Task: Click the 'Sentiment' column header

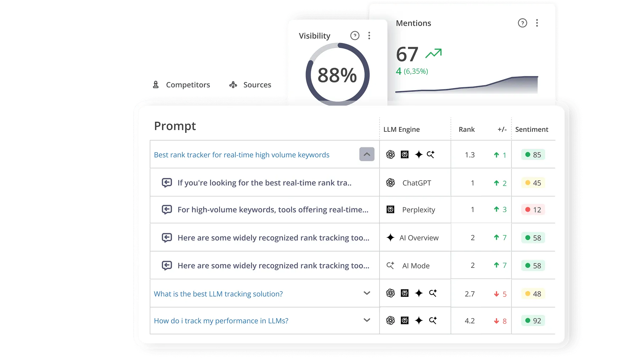Action: click(532, 130)
